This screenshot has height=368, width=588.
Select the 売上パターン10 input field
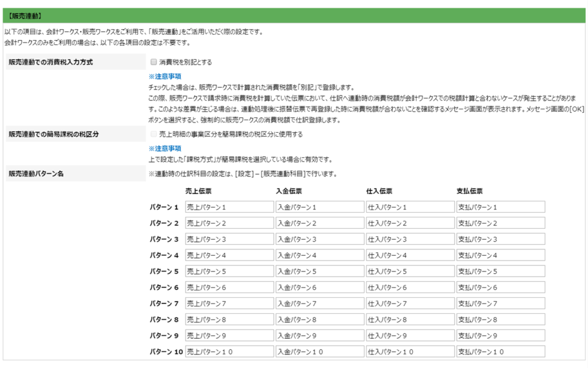[x=229, y=351]
